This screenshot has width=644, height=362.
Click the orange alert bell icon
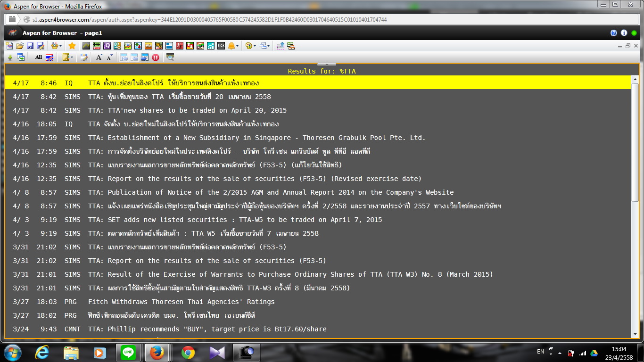point(231,46)
